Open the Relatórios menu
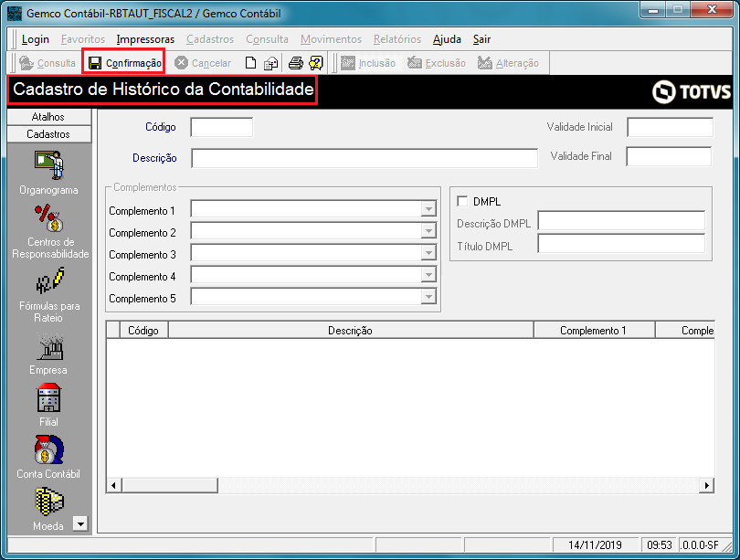 (x=397, y=39)
